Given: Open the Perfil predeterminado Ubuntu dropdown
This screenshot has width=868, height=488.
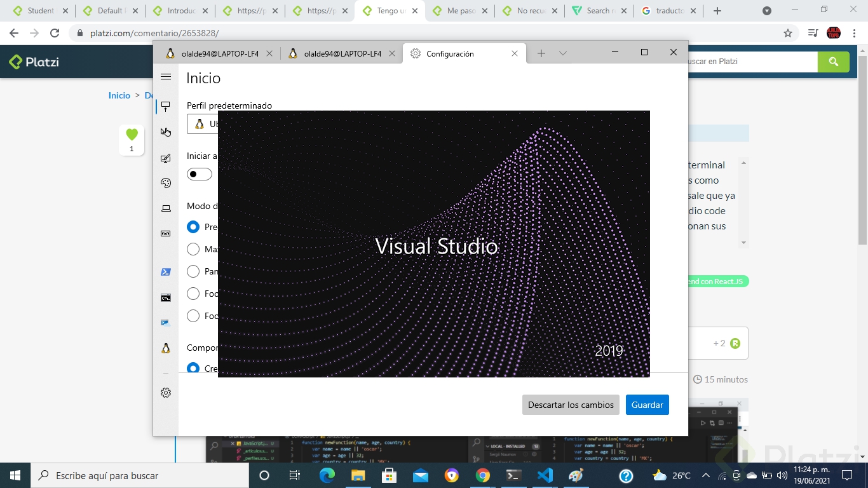Looking at the screenshot, I should (x=203, y=124).
